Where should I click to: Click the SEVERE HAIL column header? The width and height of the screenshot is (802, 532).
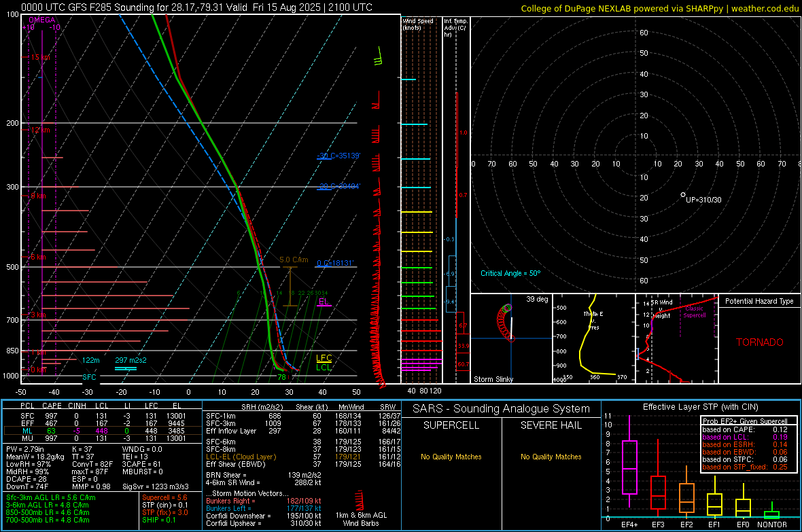coord(551,425)
